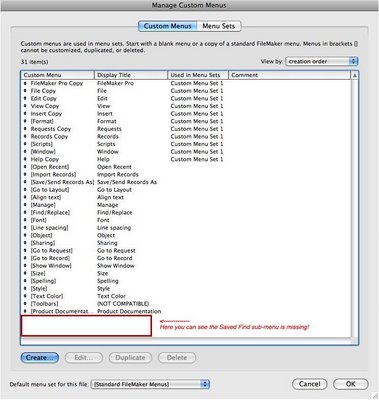This screenshot has width=379, height=400.
Task: Select the [Toolbars] menu row
Action: (186, 304)
